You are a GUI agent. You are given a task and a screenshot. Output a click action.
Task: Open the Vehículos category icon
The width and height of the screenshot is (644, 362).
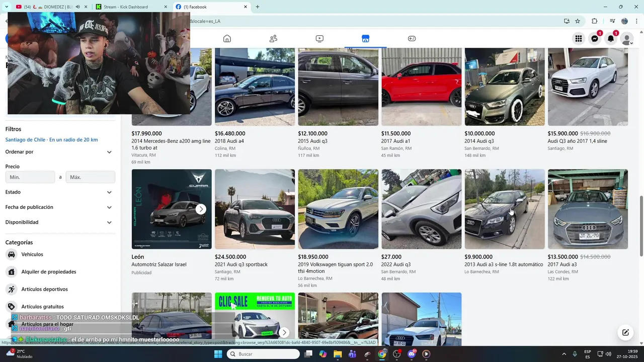click(x=11, y=254)
